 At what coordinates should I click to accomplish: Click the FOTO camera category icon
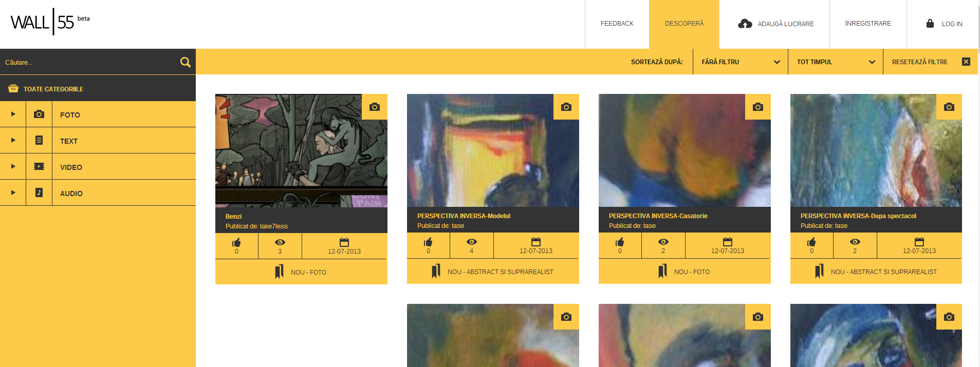click(x=39, y=114)
